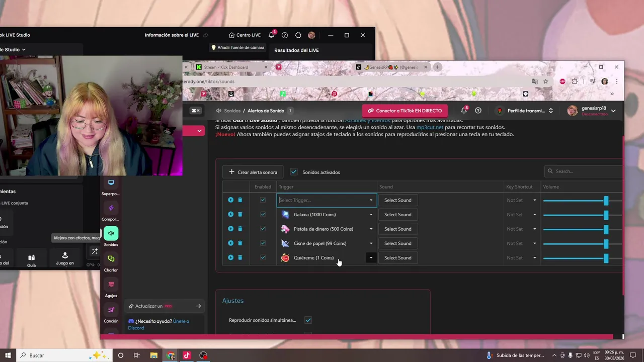Open LIVE Studio notifications bell
Screen dimensions: 644x362
[272, 35]
